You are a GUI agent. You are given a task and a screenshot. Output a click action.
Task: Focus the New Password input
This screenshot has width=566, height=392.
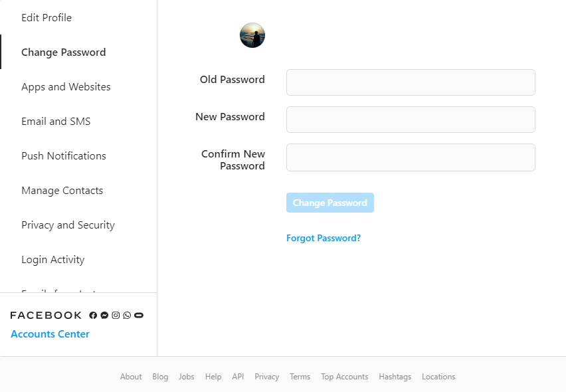411,120
